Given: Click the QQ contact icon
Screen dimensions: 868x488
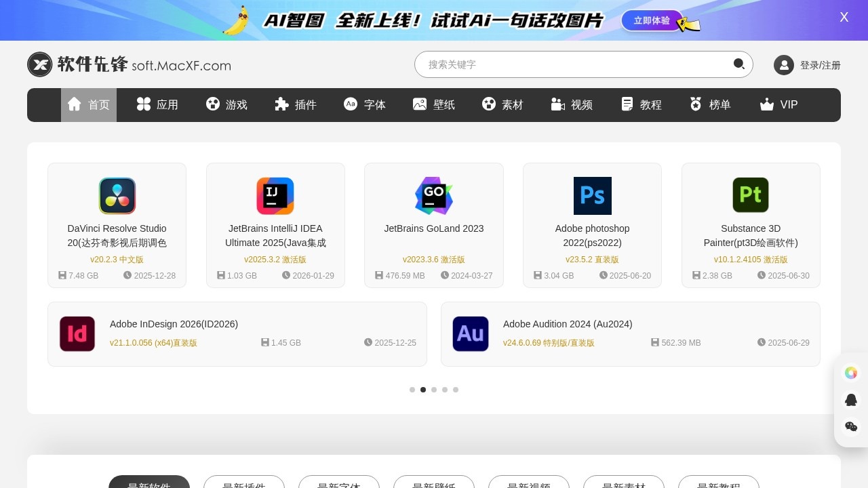Looking at the screenshot, I should pos(851,400).
